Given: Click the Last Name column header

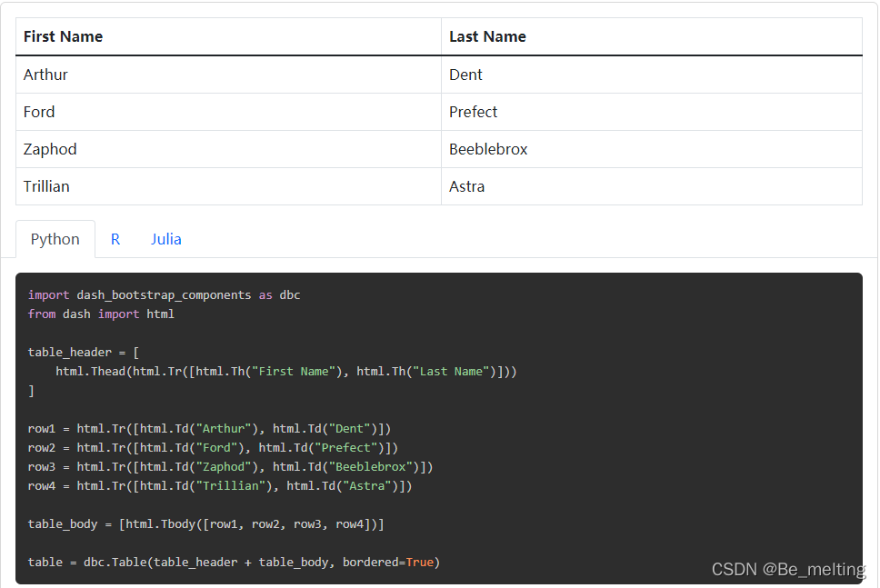Looking at the screenshot, I should [x=652, y=36].
